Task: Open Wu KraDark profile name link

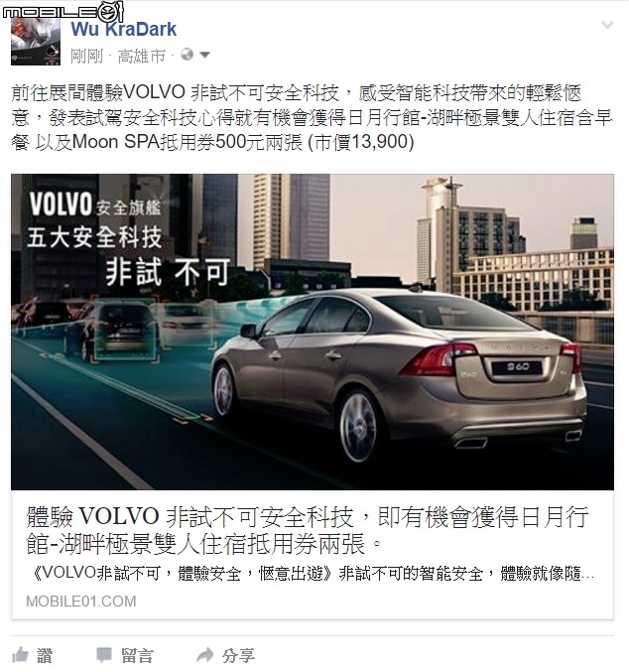Action: click(123, 29)
